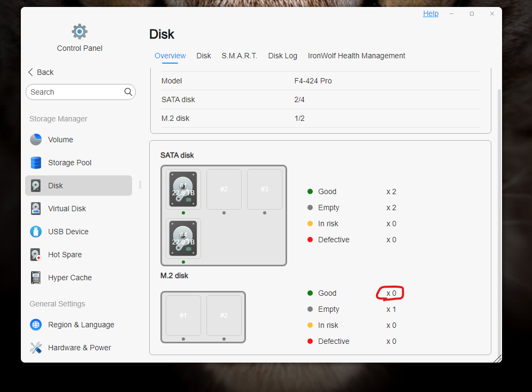532x392 pixels.
Task: Click the Control Panel gear icon
Action: 79,32
